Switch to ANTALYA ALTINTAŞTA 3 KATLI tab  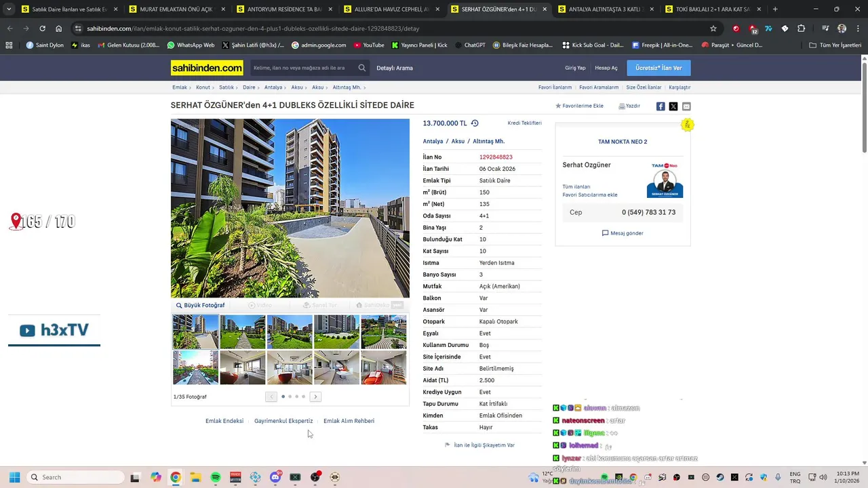pos(606,9)
